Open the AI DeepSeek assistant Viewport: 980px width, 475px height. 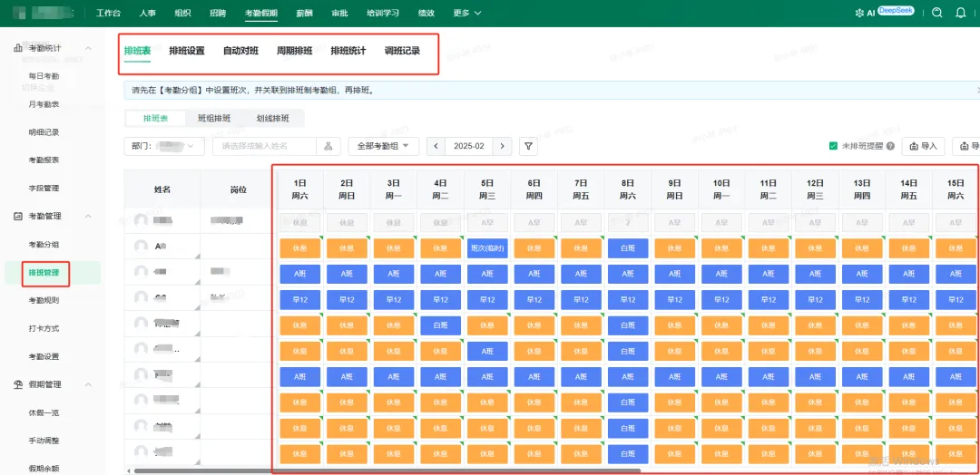[x=884, y=13]
